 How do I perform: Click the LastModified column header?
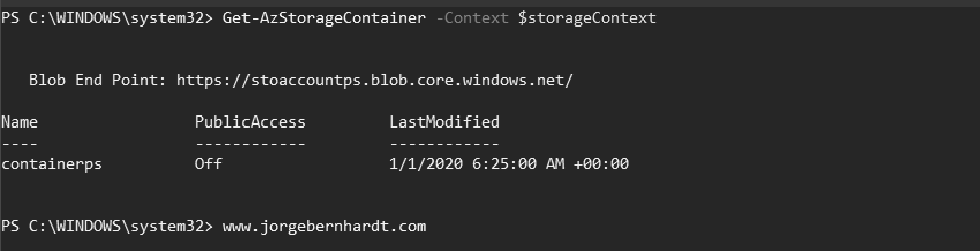pos(444,122)
